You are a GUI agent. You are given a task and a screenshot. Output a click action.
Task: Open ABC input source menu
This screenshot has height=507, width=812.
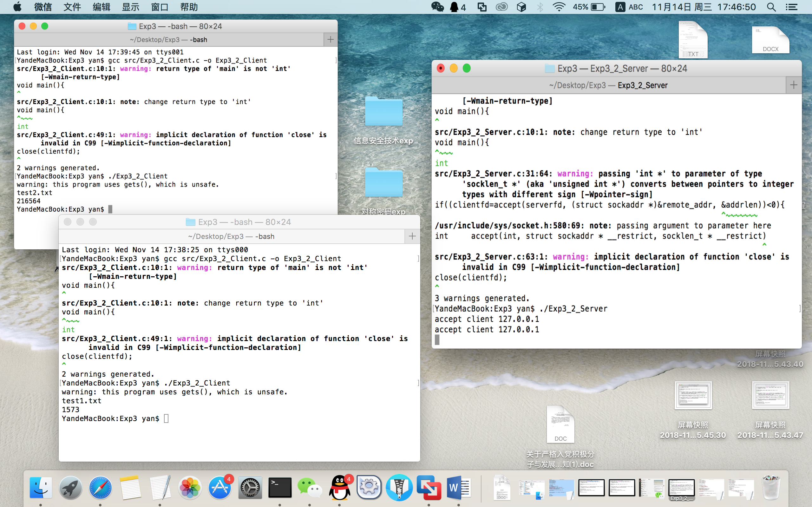coord(629,7)
